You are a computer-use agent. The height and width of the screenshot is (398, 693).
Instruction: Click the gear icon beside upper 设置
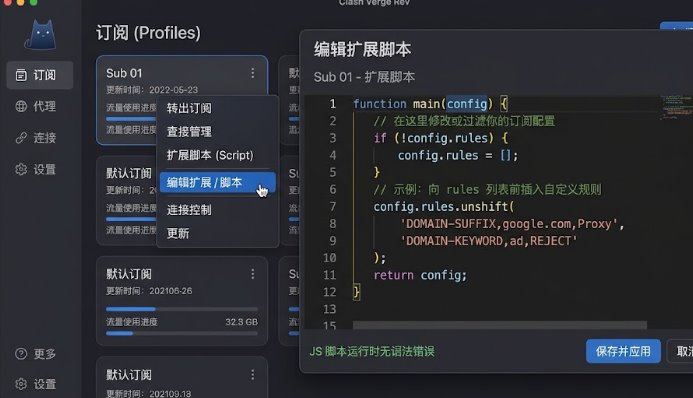(21, 169)
